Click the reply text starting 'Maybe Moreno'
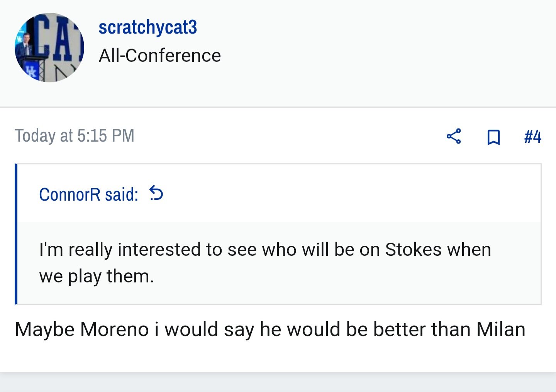 (270, 329)
